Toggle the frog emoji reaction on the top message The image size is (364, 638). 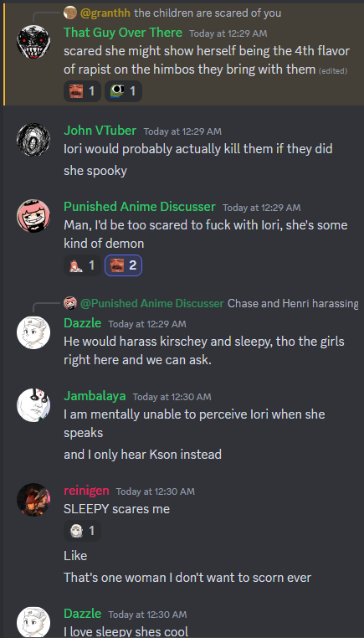(x=123, y=91)
